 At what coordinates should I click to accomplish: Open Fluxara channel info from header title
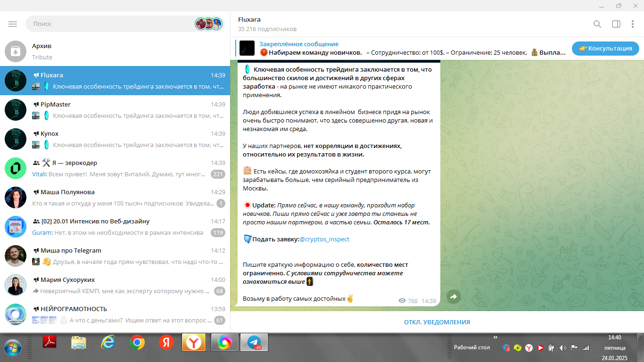point(249,20)
